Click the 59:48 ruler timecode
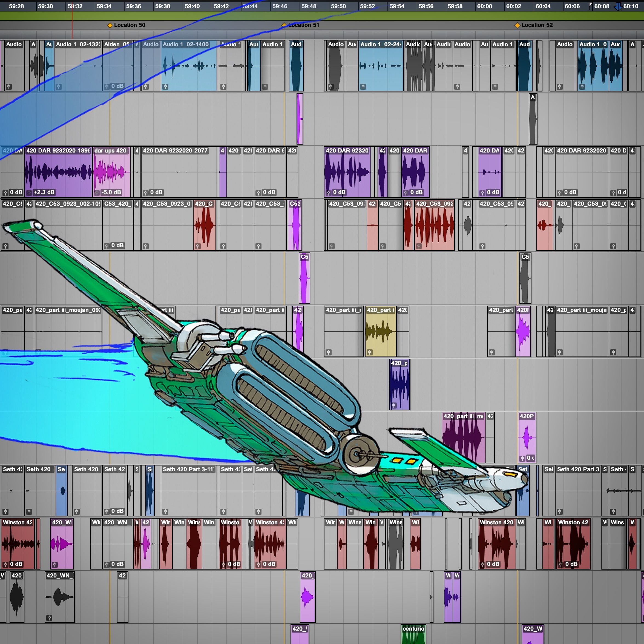Screen dimensions: 644x644 tap(309, 6)
